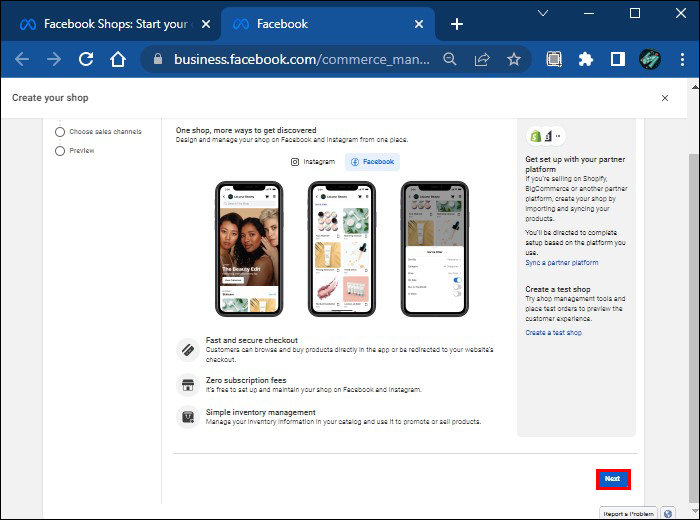The width and height of the screenshot is (700, 520).
Task: Open the browser home page
Action: pyautogui.click(x=118, y=59)
